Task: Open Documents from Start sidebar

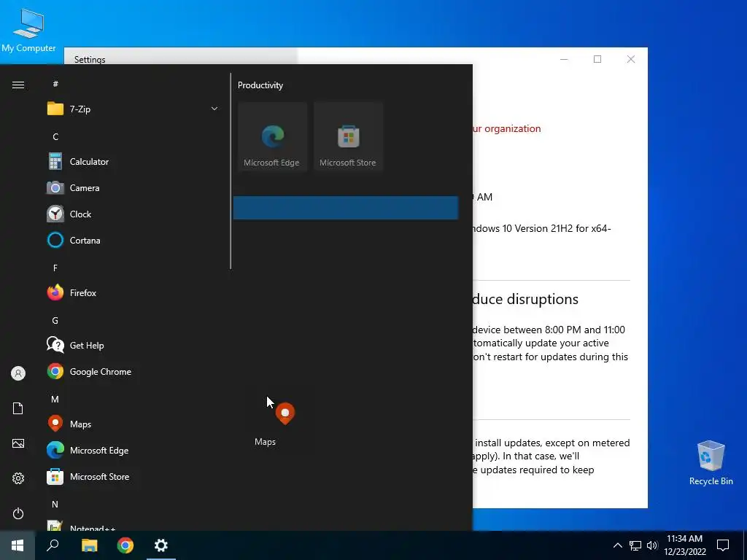Action: click(18, 408)
